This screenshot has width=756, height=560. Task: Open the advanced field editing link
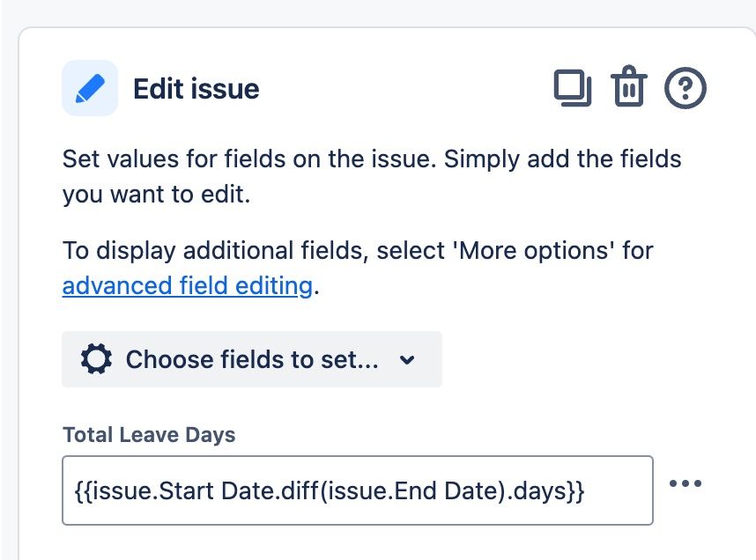[x=188, y=286]
